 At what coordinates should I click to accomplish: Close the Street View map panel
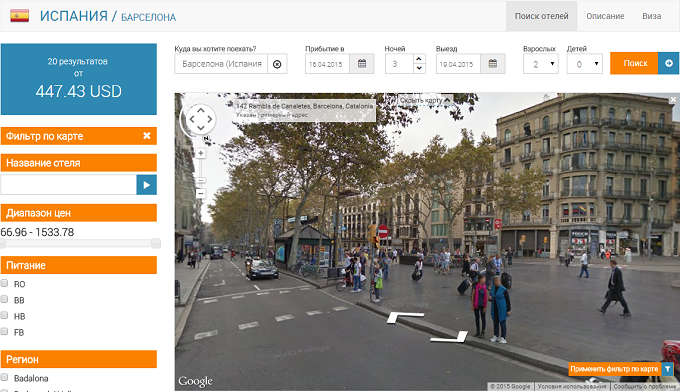[673, 100]
